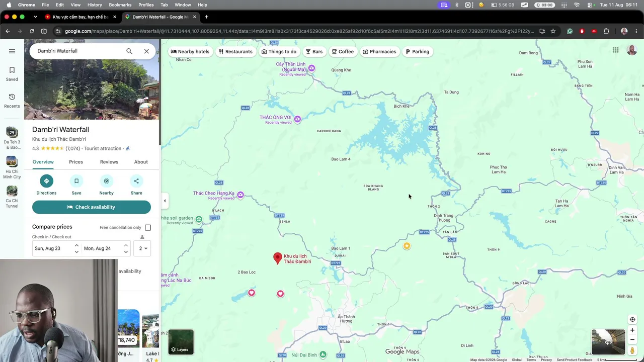Clear the Damb'ri Waterfall search with X
The width and height of the screenshot is (644, 362).
coord(146,51)
